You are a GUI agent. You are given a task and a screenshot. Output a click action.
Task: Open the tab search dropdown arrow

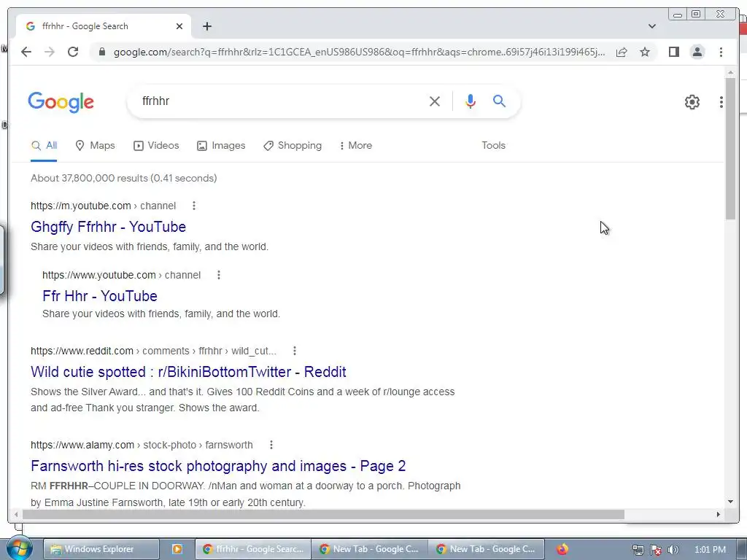coord(651,26)
